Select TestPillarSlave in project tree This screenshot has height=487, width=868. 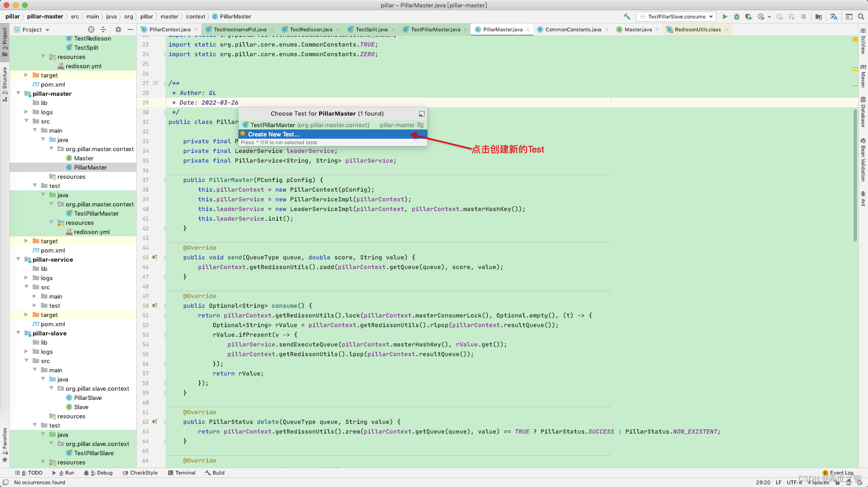[x=94, y=453]
